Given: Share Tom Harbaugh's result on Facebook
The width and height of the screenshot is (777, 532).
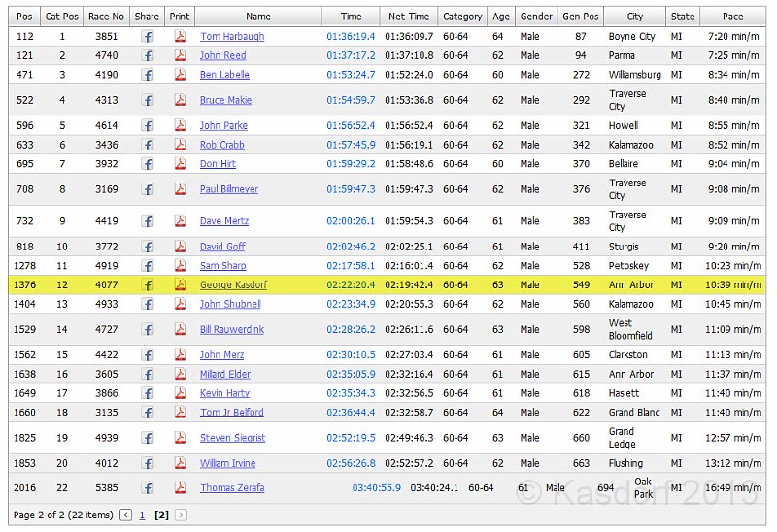Looking at the screenshot, I should click(x=148, y=37).
